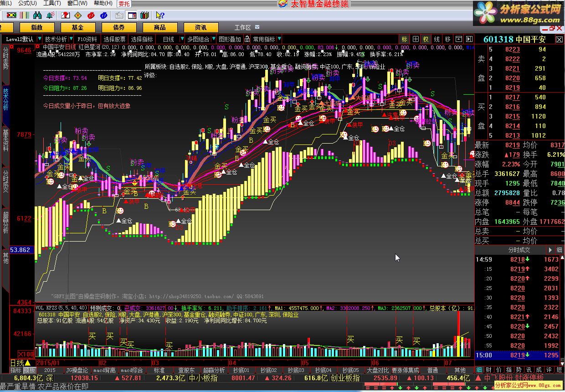
Task: Open the books library toolbar icon
Action: click(x=144, y=15)
